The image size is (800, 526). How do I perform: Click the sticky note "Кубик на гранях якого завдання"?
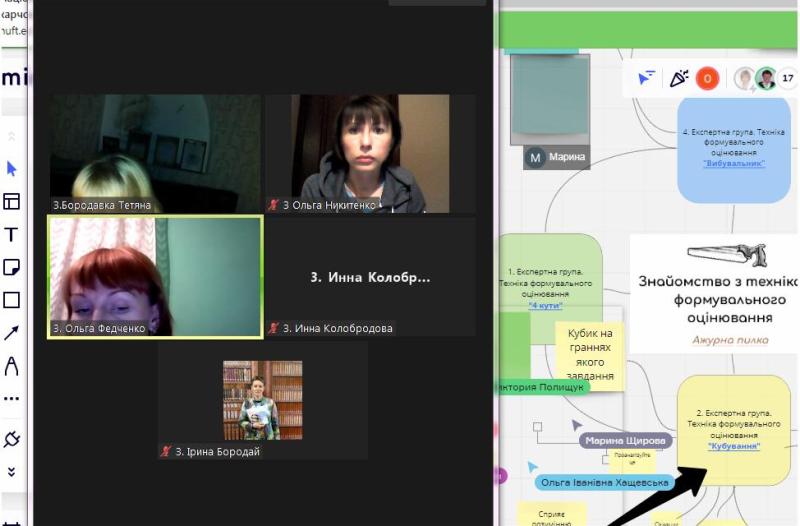click(x=590, y=355)
